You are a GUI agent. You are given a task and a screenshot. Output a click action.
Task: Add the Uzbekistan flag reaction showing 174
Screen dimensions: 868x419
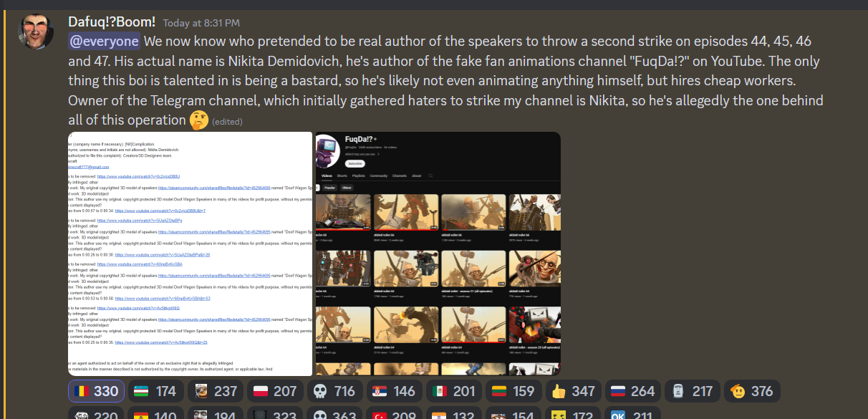155,391
